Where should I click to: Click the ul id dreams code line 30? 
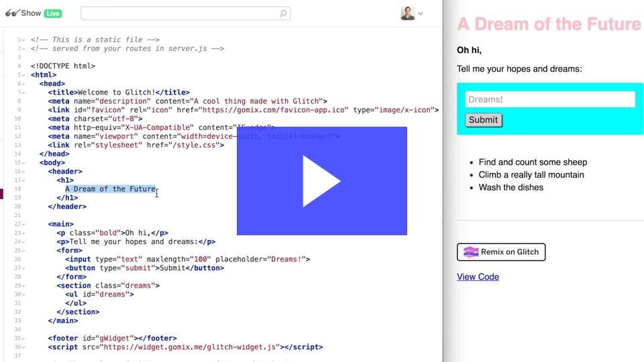point(99,294)
